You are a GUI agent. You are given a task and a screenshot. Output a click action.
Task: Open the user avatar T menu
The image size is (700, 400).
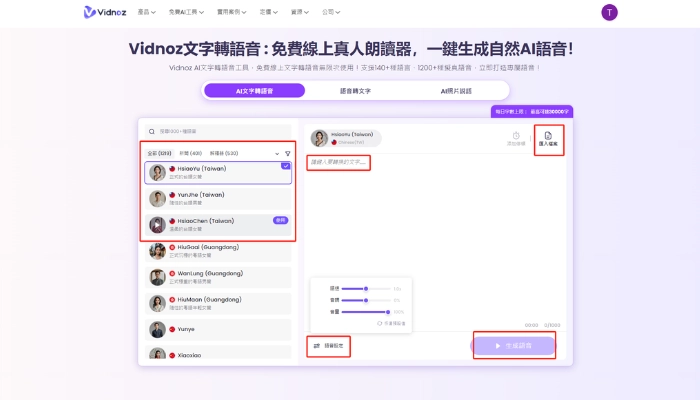click(x=609, y=12)
